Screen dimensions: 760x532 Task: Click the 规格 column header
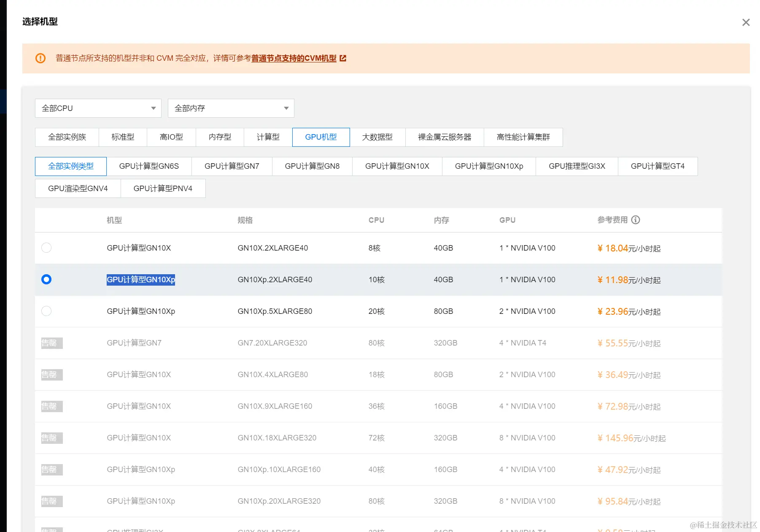[245, 220]
